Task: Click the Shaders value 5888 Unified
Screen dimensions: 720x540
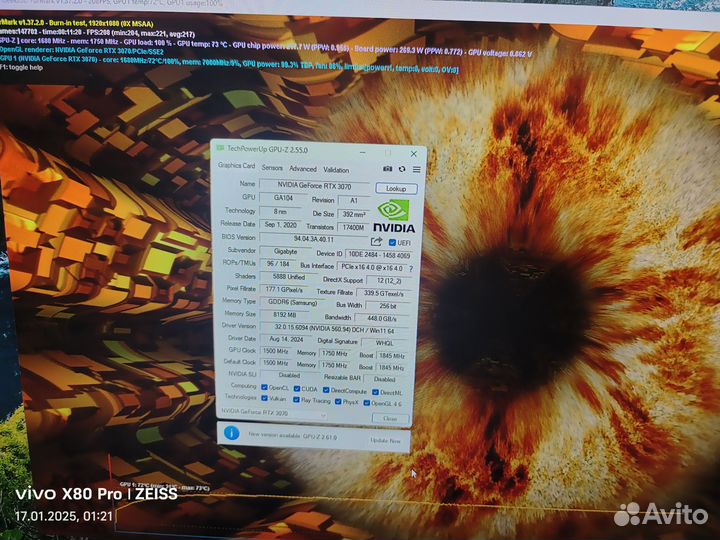Action: pos(288,277)
